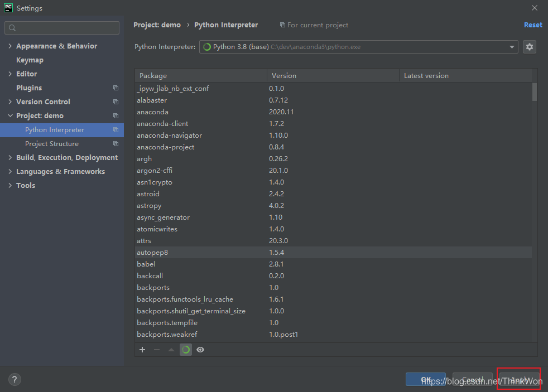Click the Reset link
This screenshot has width=548, height=392.
(533, 25)
